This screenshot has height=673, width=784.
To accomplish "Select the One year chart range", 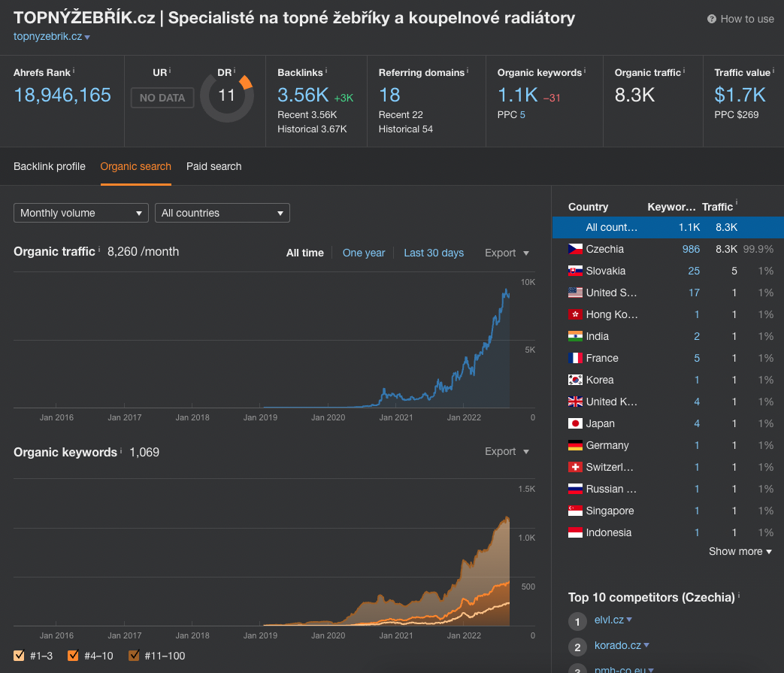I will click(364, 253).
